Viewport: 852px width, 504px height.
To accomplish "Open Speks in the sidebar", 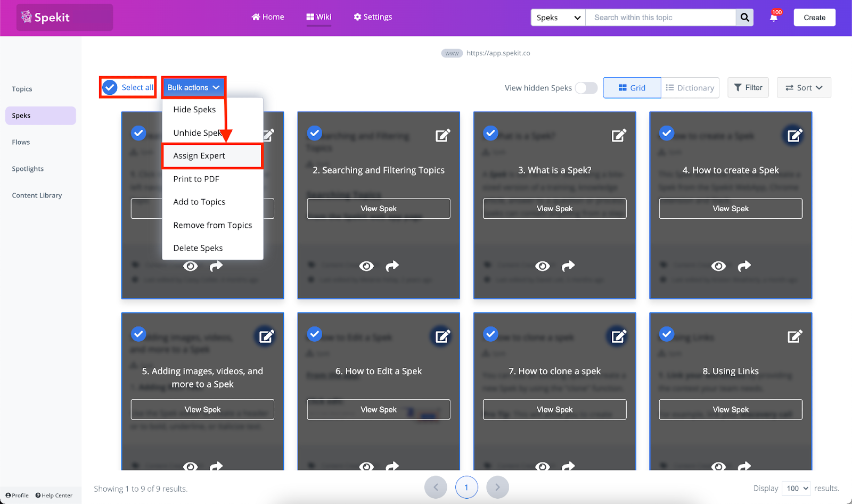I will coord(40,115).
